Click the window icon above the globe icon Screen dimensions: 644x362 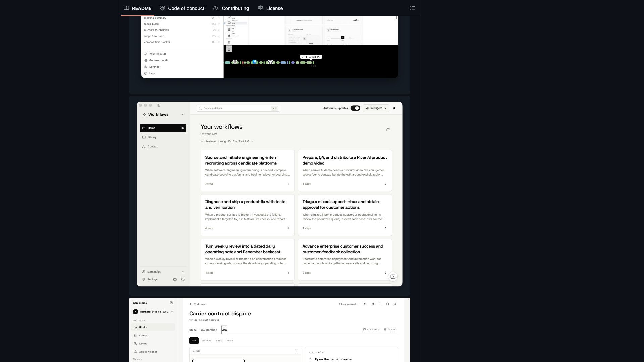pyautogui.click(x=229, y=23)
